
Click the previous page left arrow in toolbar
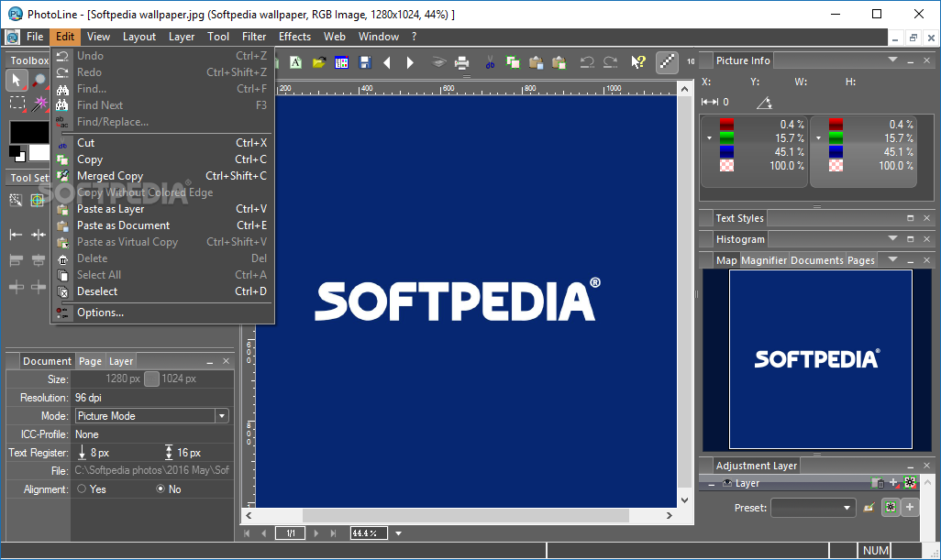click(x=387, y=62)
